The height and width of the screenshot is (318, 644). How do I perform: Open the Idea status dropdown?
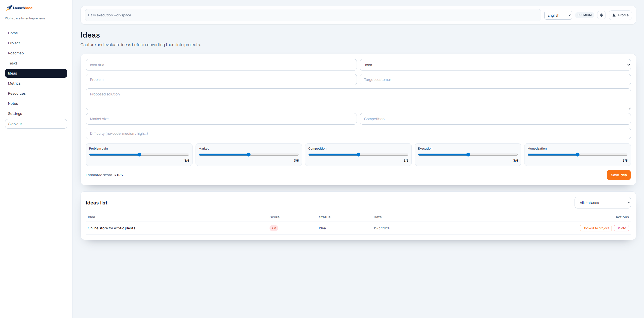tap(495, 65)
